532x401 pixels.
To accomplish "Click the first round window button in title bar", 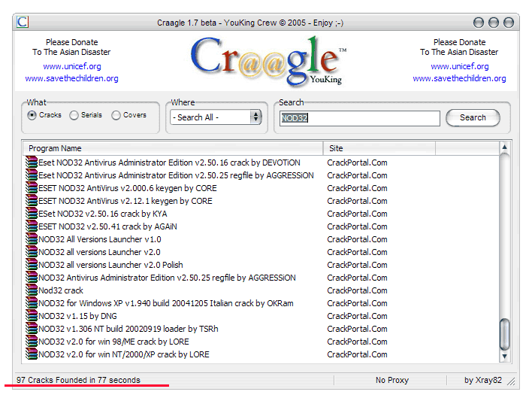I will point(479,23).
